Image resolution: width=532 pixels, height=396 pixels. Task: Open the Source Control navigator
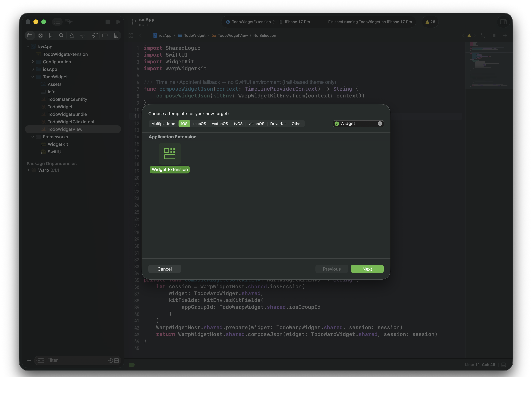41,35
